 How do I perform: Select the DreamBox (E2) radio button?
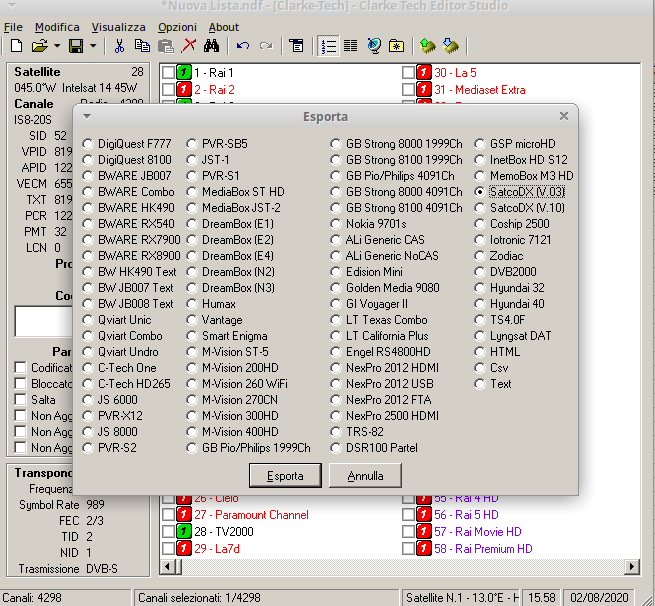(x=192, y=240)
